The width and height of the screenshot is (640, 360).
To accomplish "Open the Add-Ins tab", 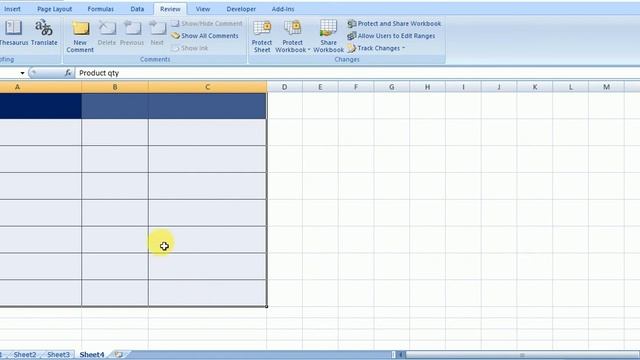I will tap(283, 9).
